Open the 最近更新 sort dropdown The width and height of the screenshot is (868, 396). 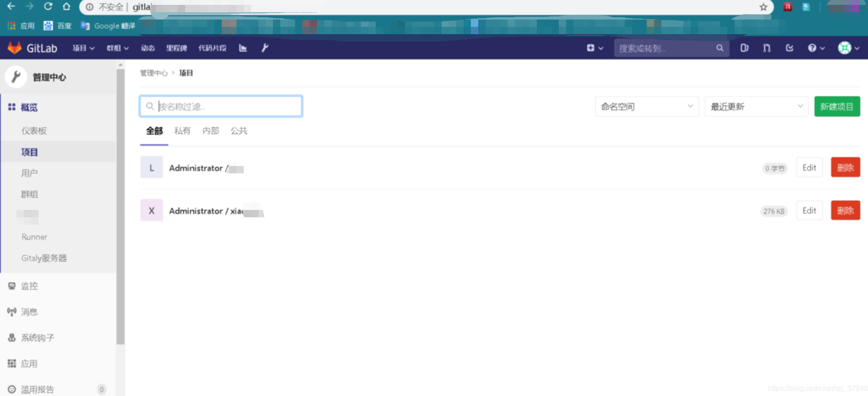[756, 106]
